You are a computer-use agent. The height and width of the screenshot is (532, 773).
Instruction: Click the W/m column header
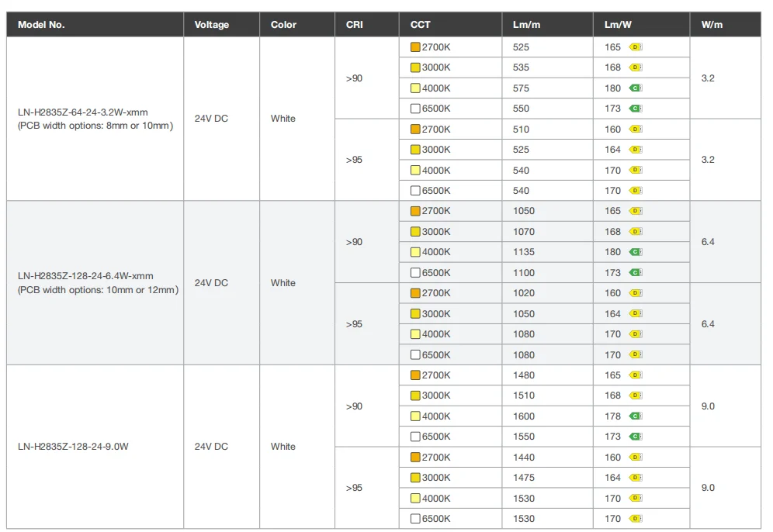click(712, 25)
